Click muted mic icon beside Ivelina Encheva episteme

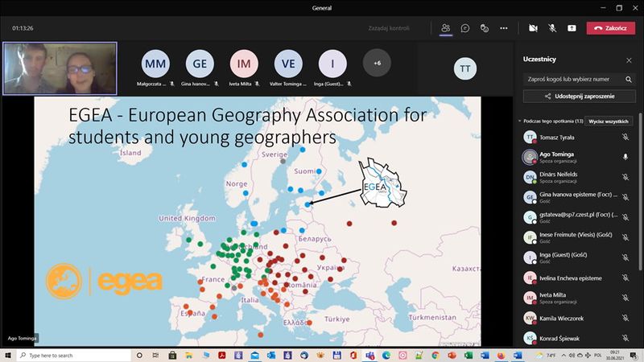(x=625, y=278)
